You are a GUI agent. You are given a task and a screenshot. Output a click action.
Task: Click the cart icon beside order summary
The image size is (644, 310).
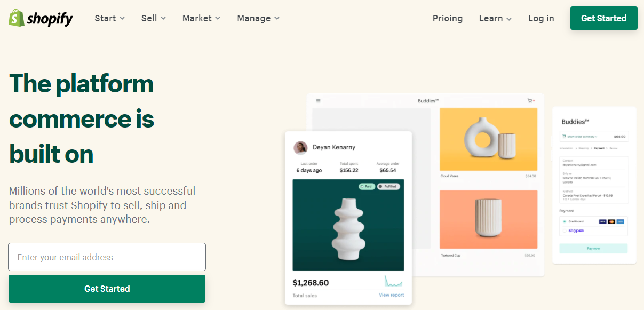point(564,137)
